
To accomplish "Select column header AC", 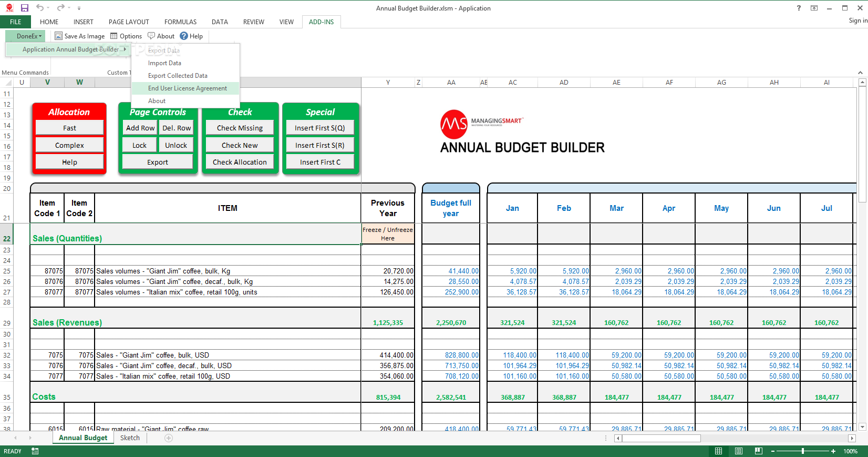I will (x=513, y=83).
